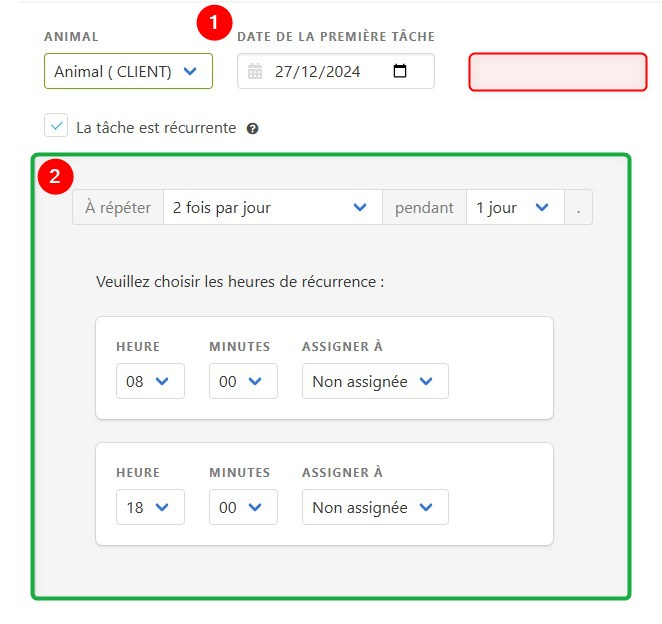The height and width of the screenshot is (624, 662).
Task: Click the grey calendar icon beside 27/12/2024
Action: click(x=255, y=71)
